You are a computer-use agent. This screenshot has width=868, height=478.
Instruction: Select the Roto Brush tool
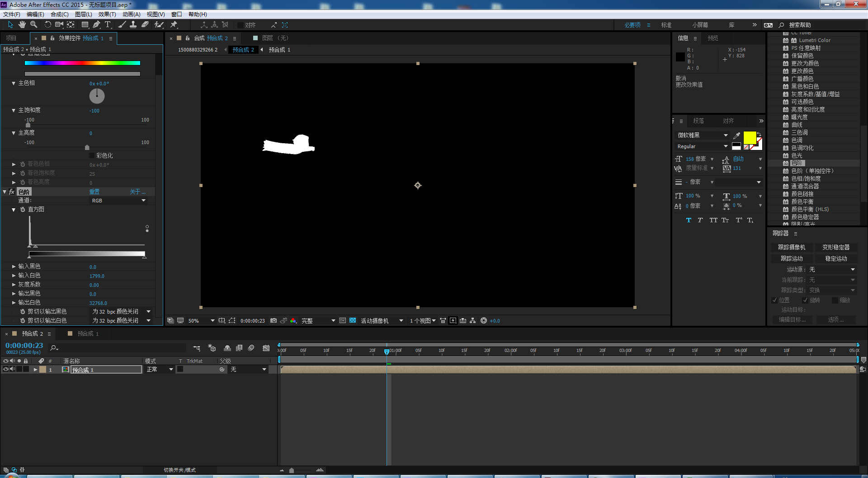coord(159,25)
